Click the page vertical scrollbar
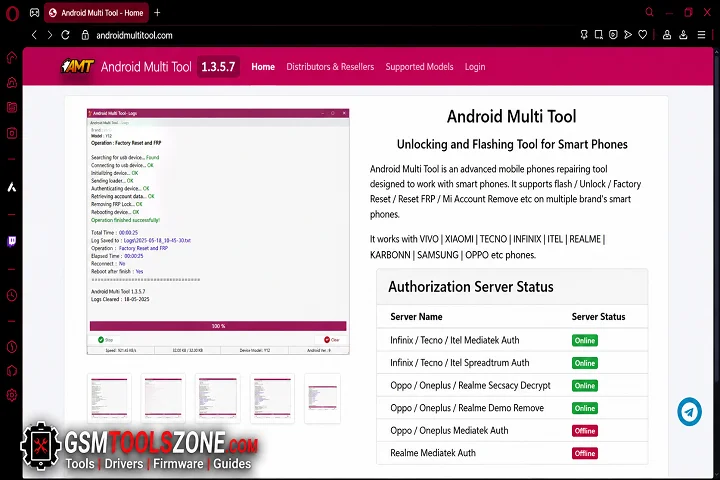Image resolution: width=720 pixels, height=480 pixels. tap(717, 216)
